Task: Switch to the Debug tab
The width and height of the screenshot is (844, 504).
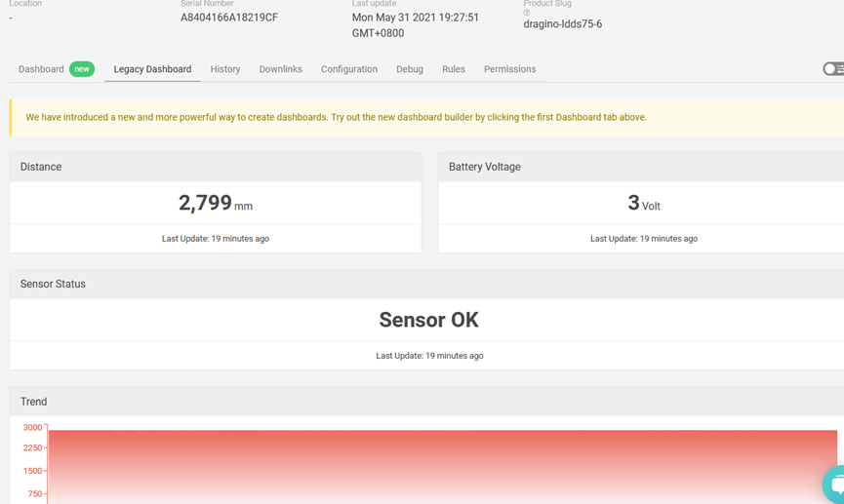Action: (410, 69)
